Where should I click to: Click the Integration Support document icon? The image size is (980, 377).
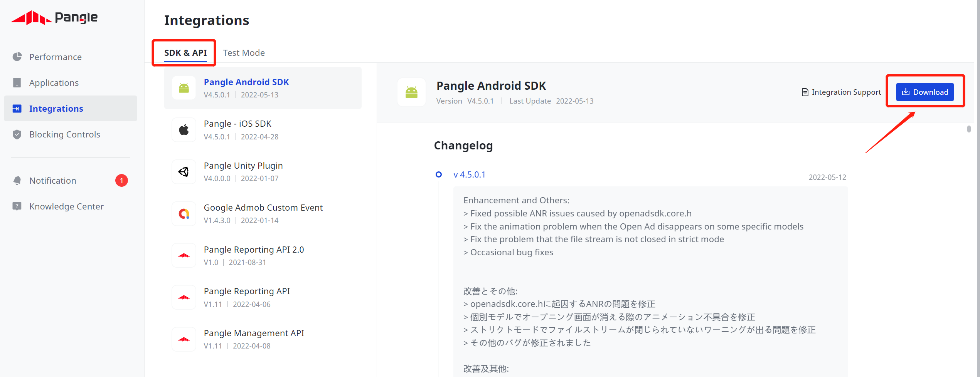tap(805, 92)
